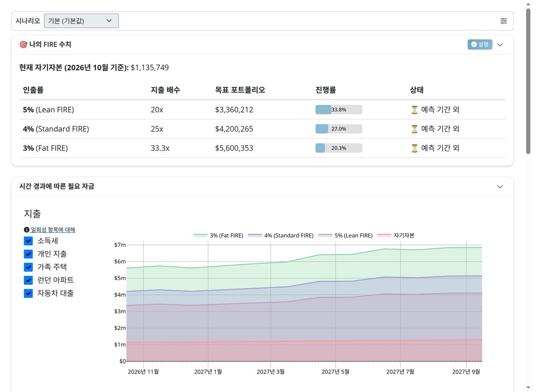Click the 4% (Standard FIRE) row label
Screen dimensions: 543x392
tap(56, 129)
